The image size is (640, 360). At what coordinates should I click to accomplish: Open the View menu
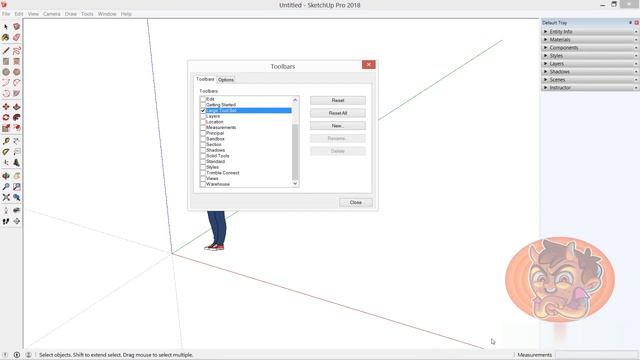33,14
